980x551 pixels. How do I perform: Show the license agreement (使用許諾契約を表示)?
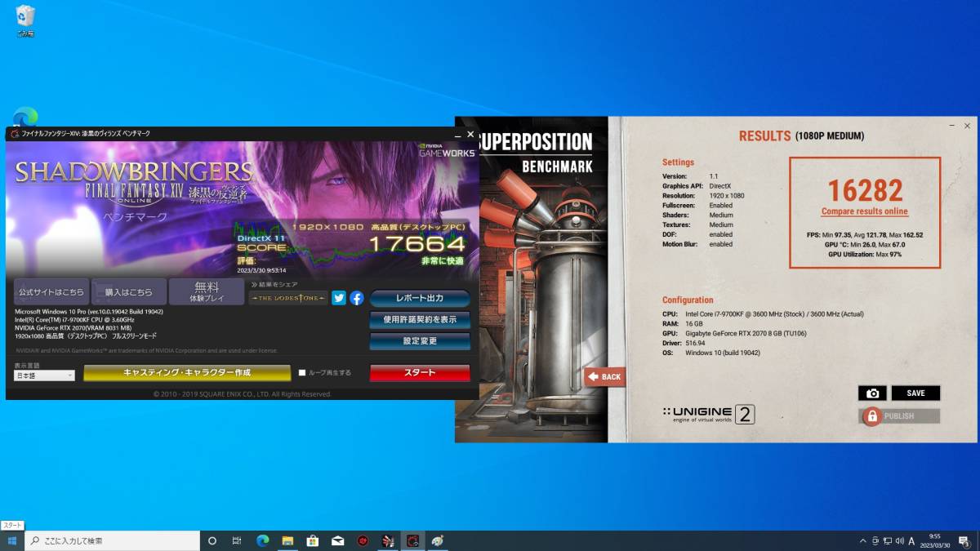click(x=420, y=319)
